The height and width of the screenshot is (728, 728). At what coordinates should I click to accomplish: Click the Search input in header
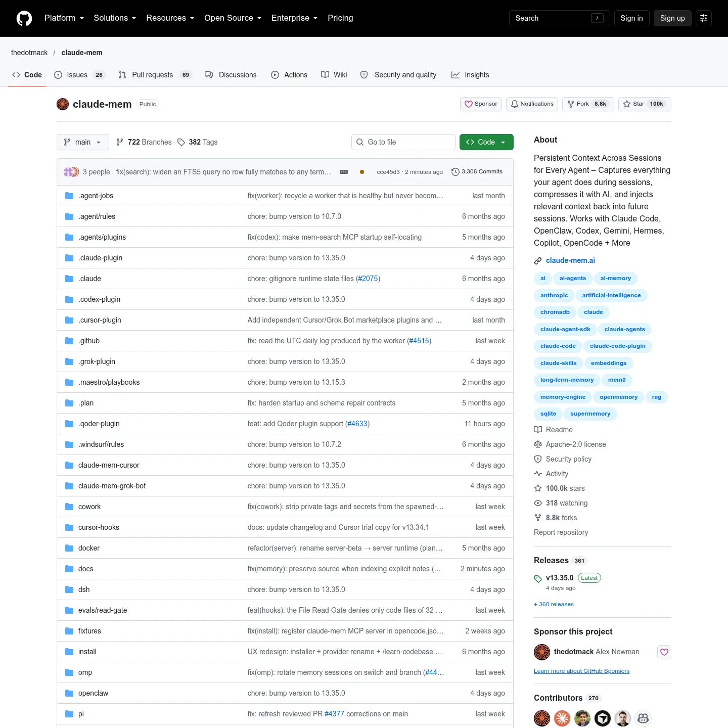coord(560,18)
